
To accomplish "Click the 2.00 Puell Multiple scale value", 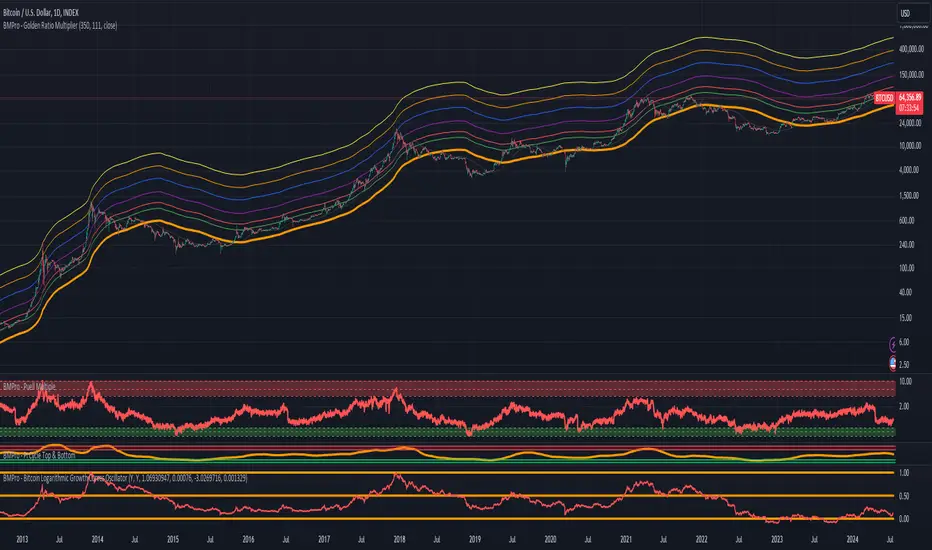I will [x=904, y=406].
